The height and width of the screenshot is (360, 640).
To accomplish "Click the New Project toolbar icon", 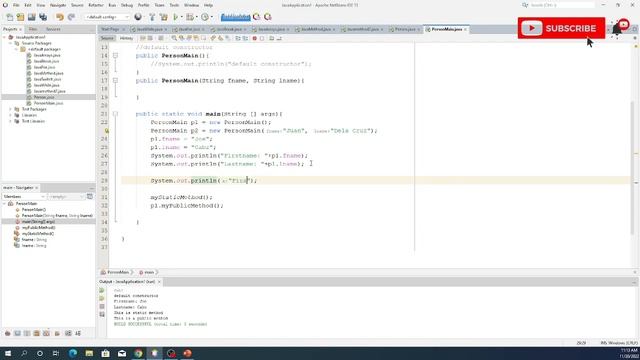I will pyautogui.click(x=20, y=17).
